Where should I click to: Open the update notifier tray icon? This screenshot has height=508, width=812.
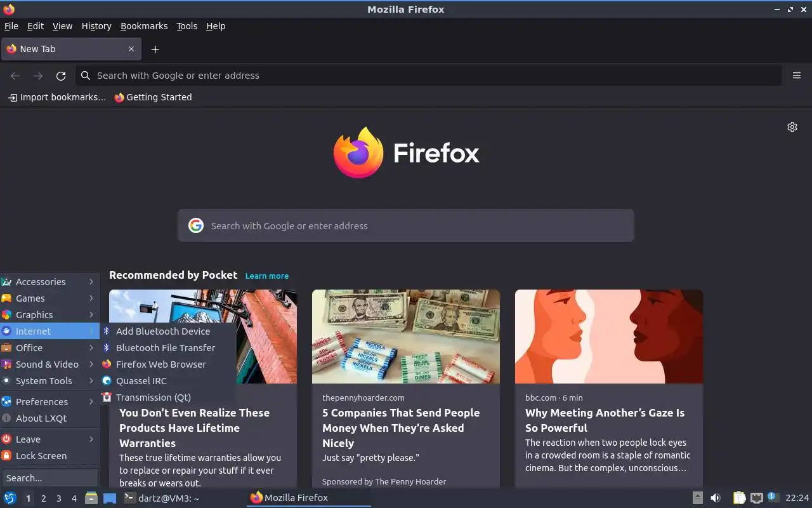(773, 497)
